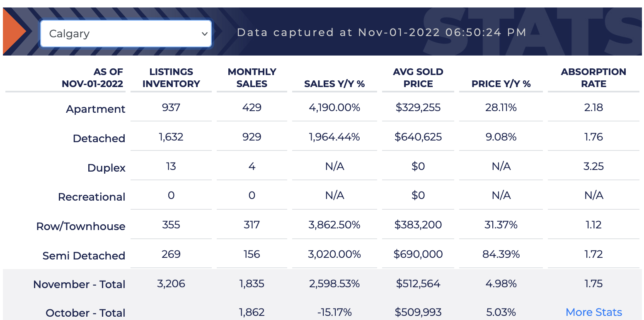
Task: Click the data captured timestamp text
Action: coord(381,32)
